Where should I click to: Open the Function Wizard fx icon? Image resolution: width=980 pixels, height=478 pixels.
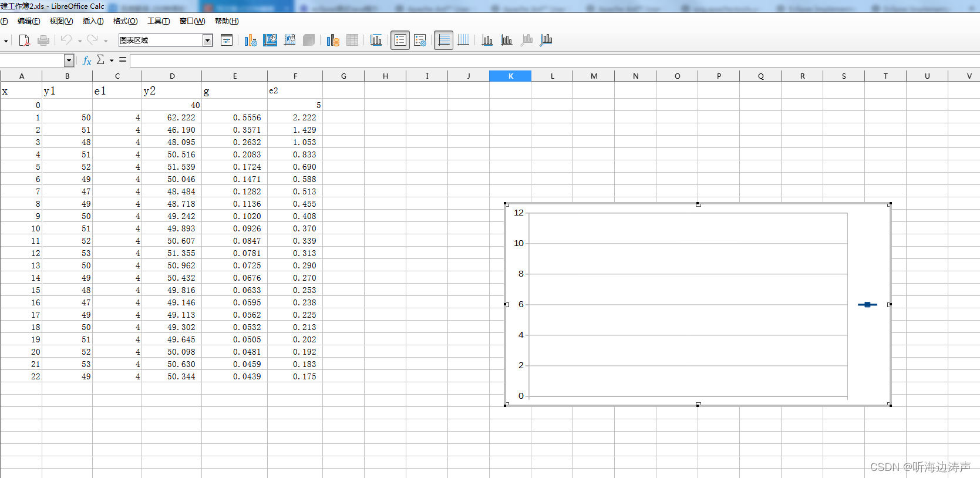pyautogui.click(x=87, y=60)
